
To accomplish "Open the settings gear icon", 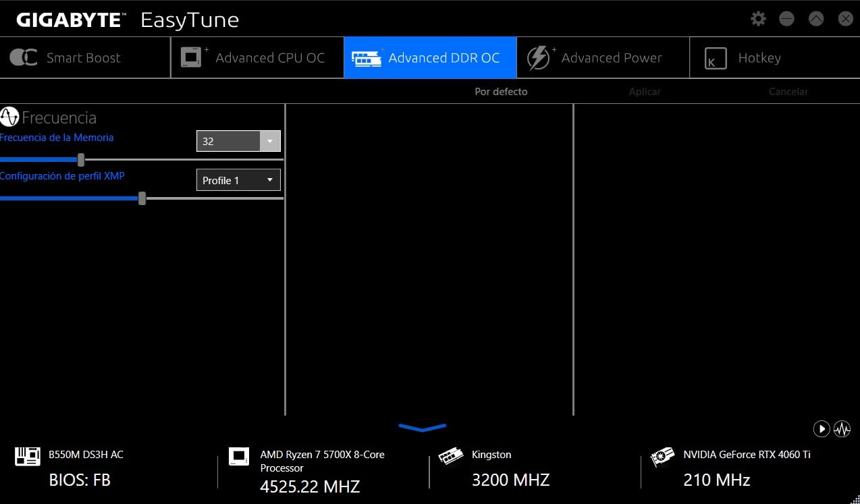I will pos(758,19).
